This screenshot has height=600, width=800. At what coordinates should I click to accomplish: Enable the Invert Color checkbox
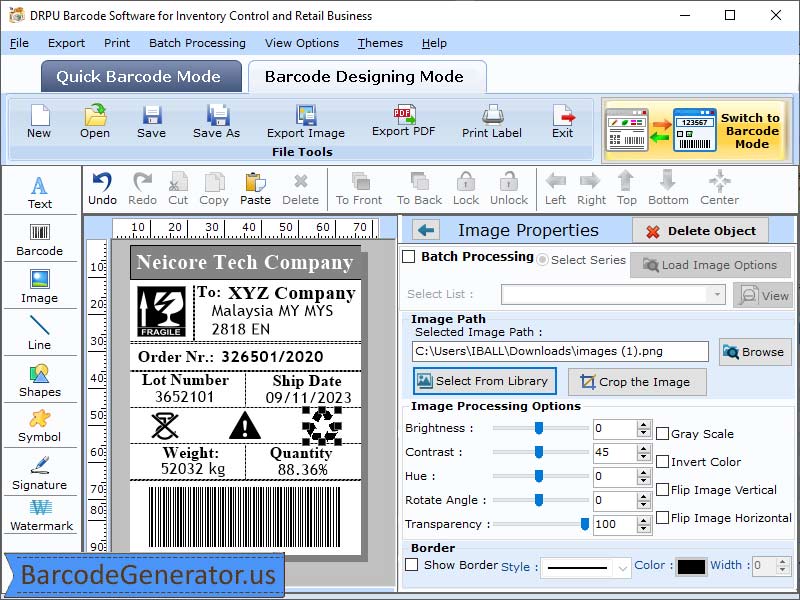(x=662, y=462)
